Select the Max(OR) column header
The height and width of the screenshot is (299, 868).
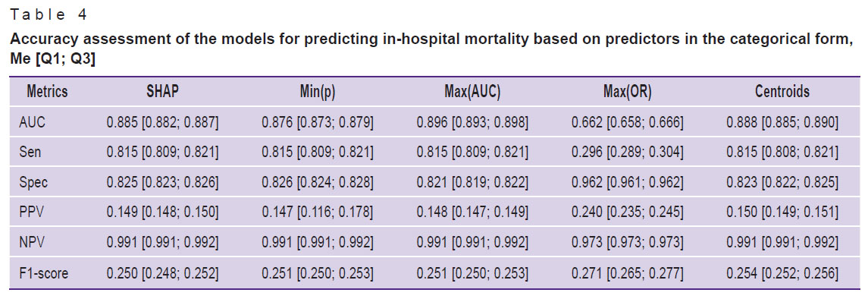[x=627, y=93]
